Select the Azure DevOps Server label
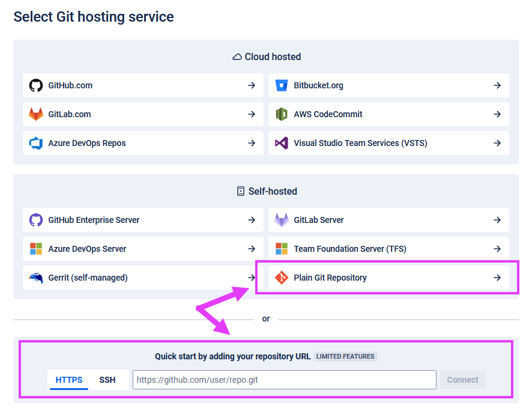This screenshot has width=532, height=414. [x=87, y=249]
